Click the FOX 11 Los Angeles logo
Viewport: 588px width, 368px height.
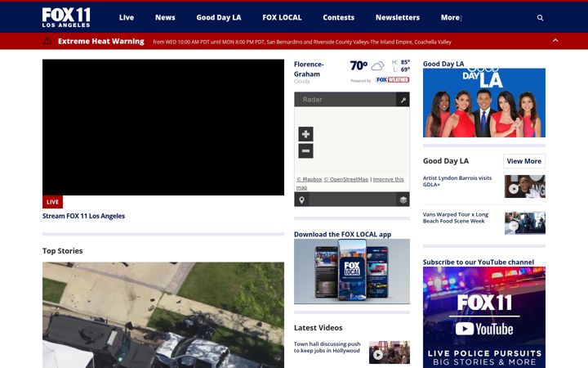(66, 17)
